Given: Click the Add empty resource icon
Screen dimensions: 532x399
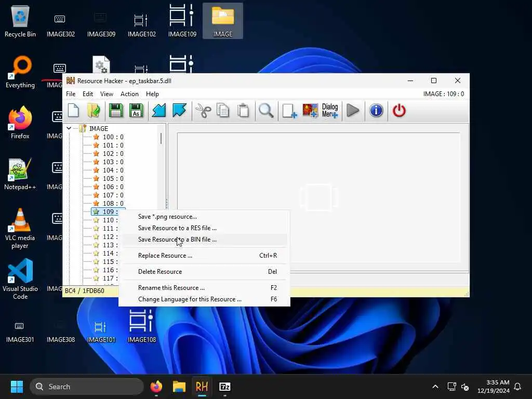Looking at the screenshot, I should (x=289, y=111).
